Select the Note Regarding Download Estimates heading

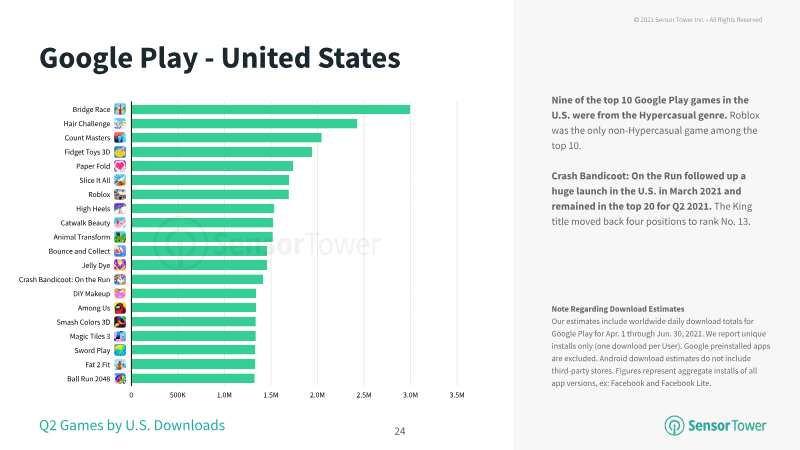[x=618, y=309]
